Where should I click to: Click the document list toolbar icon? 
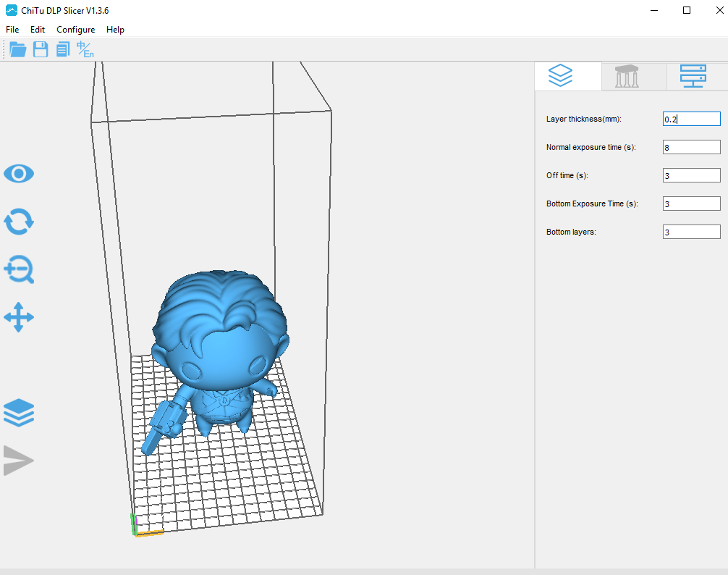click(x=63, y=49)
